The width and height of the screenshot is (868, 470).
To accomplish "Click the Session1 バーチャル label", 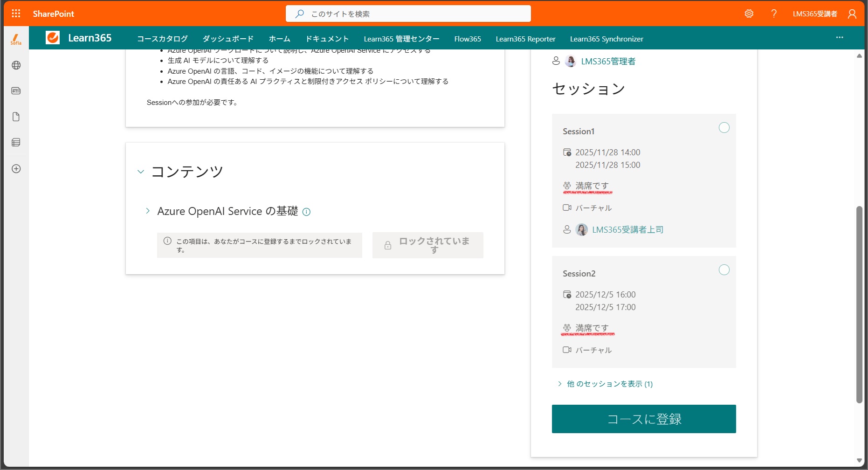I will click(x=593, y=207).
